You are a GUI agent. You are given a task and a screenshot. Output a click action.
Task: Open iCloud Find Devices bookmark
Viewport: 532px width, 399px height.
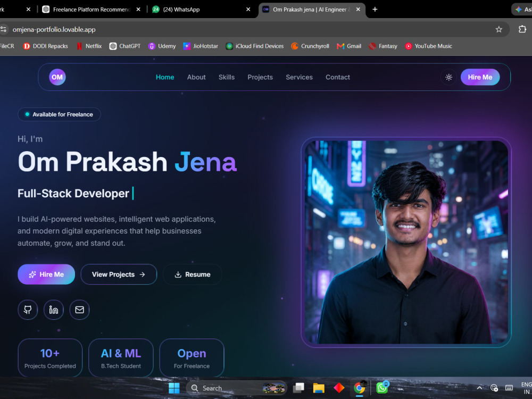(255, 46)
